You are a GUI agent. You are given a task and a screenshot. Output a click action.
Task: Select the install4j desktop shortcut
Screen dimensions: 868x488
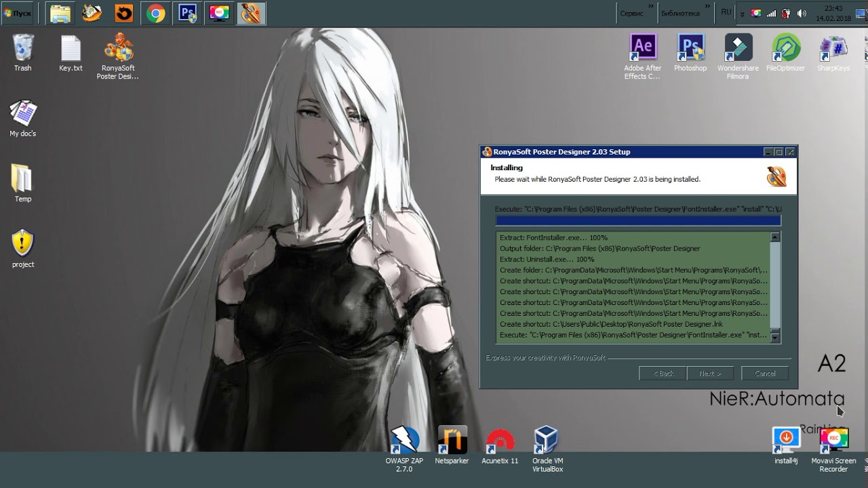(x=786, y=445)
